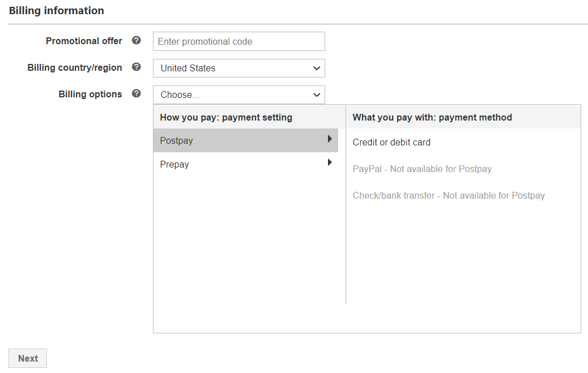The height and width of the screenshot is (373, 588).
Task: Click the How you pay: payment setting header
Action: point(226,118)
